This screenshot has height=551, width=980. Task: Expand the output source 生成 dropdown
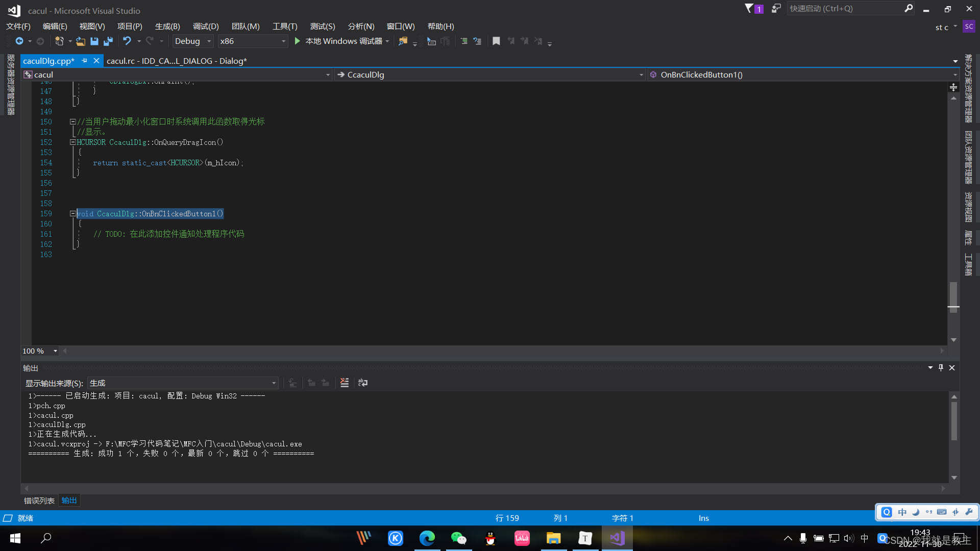tap(274, 383)
